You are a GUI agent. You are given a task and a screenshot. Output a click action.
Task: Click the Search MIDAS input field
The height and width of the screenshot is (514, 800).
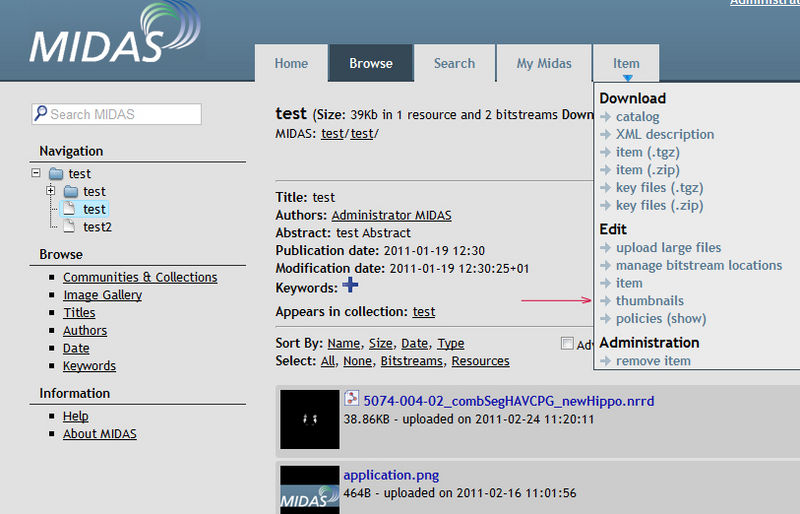pos(122,114)
